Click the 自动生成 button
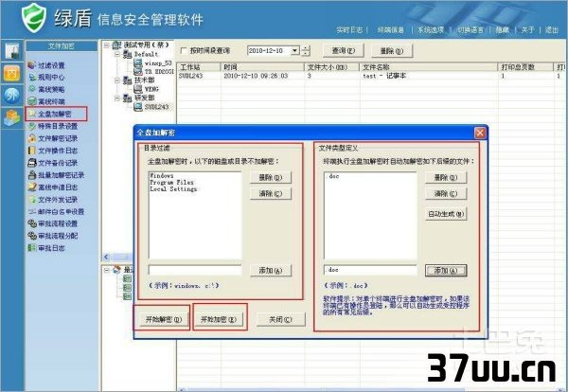The width and height of the screenshot is (568, 392). coord(446,214)
